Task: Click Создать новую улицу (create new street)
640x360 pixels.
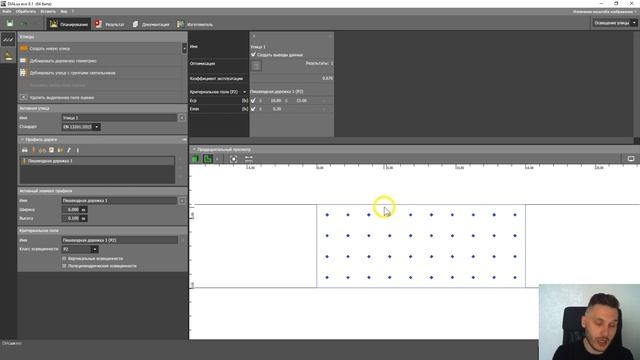Action: pos(49,49)
